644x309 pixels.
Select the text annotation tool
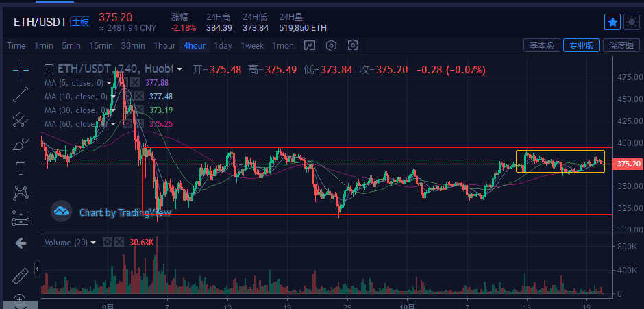point(21,169)
